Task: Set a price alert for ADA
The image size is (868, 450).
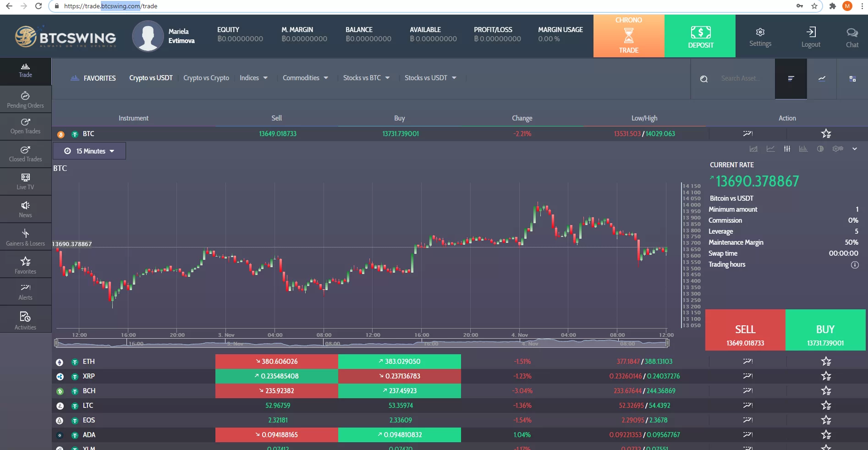Action: pyautogui.click(x=747, y=435)
